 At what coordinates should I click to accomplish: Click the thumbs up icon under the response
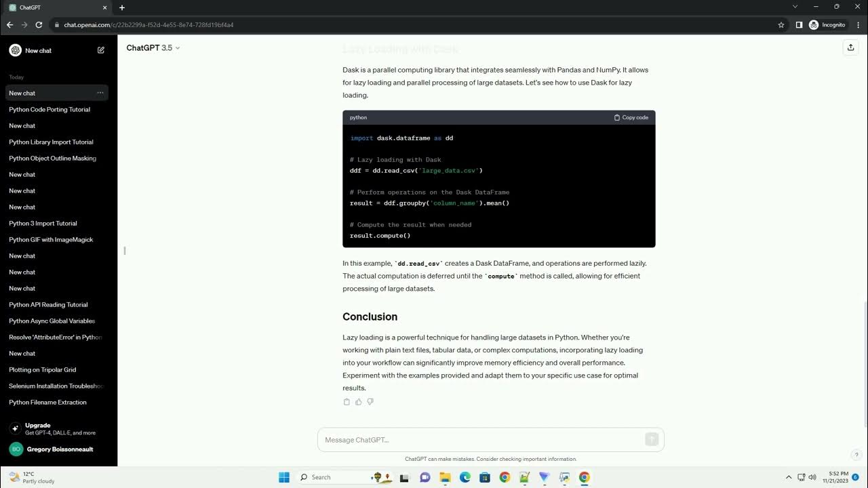click(359, 402)
